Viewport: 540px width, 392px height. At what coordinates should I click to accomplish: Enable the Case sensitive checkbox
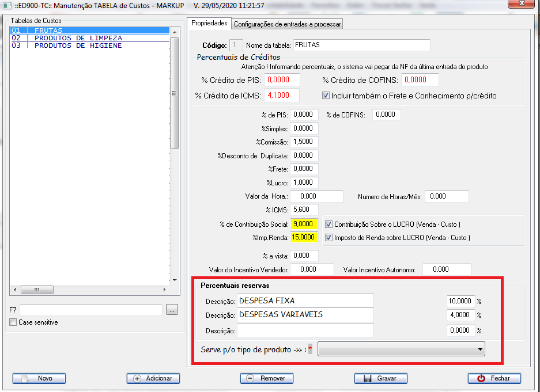[x=13, y=322]
